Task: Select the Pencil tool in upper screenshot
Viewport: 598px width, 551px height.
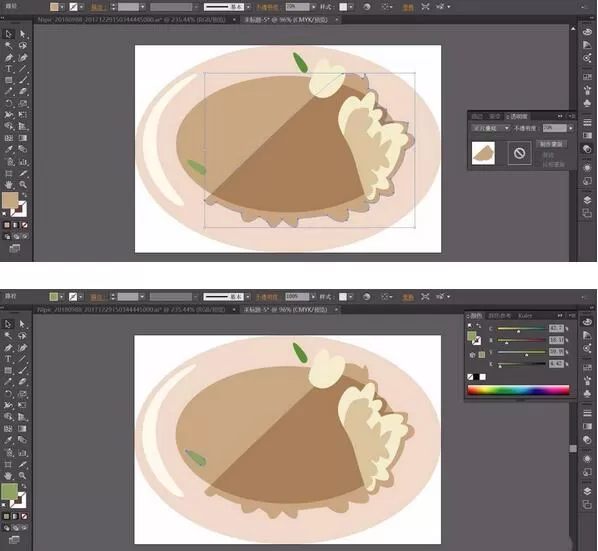Action: (8, 92)
